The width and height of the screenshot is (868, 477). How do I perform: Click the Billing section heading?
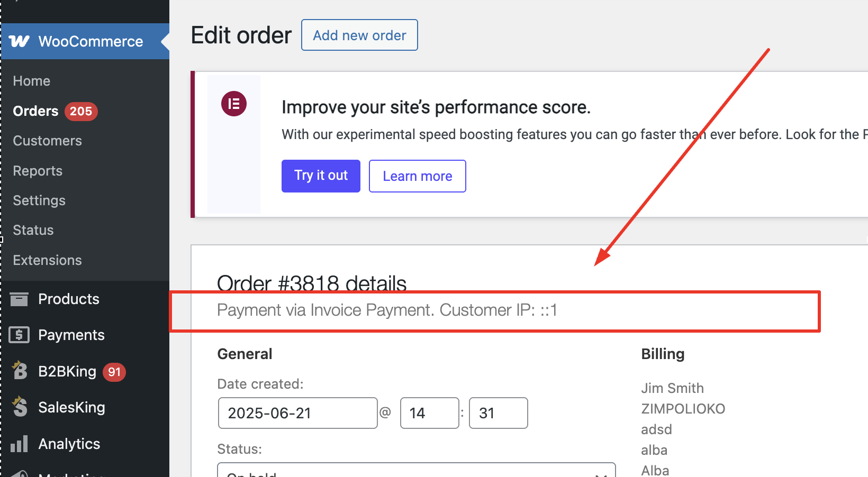(x=663, y=354)
